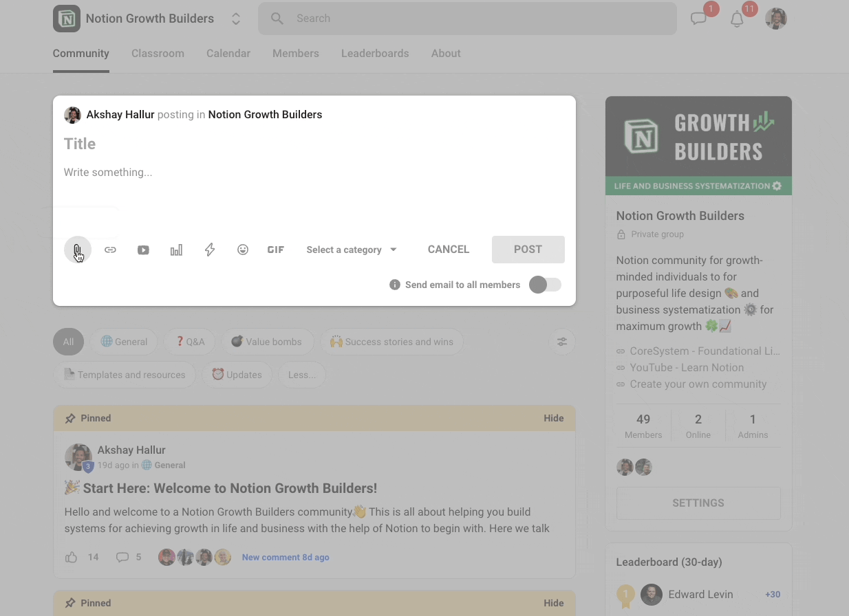Add a video using the YouTube icon
This screenshot has width=849, height=616.
point(143,250)
